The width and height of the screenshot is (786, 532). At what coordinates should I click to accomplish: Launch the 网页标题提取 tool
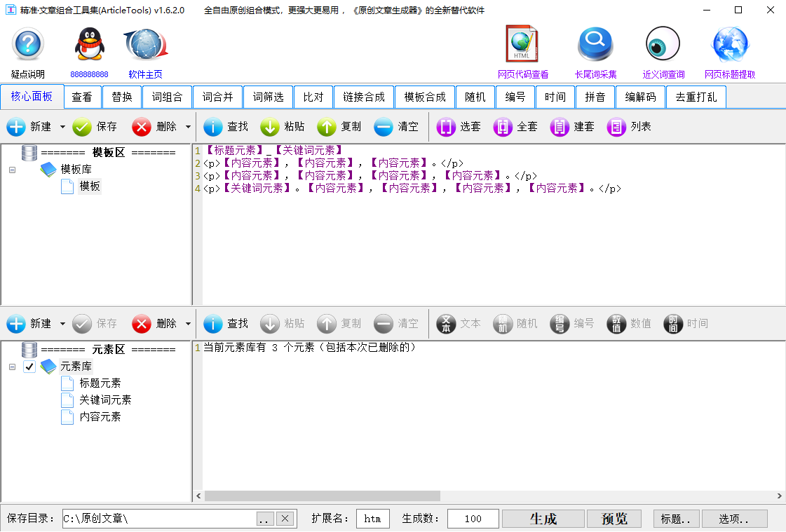730,46
